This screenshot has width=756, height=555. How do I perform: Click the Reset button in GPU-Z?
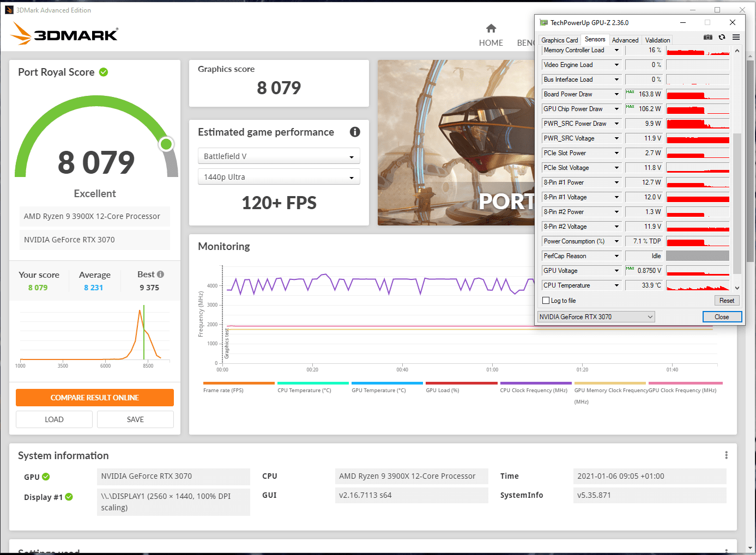(x=727, y=301)
